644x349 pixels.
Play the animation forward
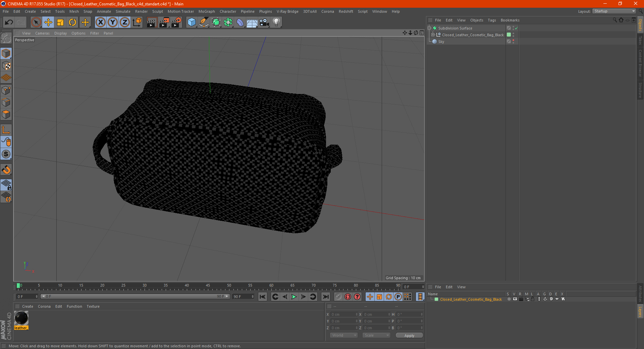294,297
